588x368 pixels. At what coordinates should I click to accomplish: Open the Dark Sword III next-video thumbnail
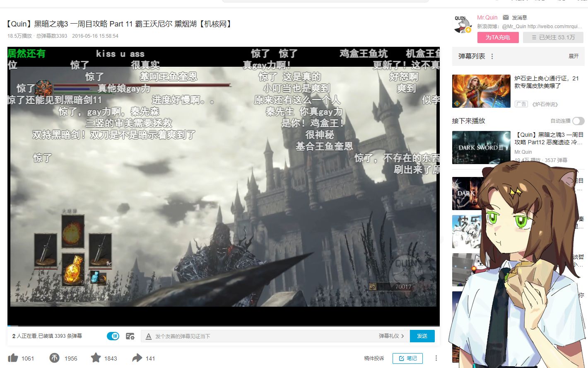(x=481, y=148)
